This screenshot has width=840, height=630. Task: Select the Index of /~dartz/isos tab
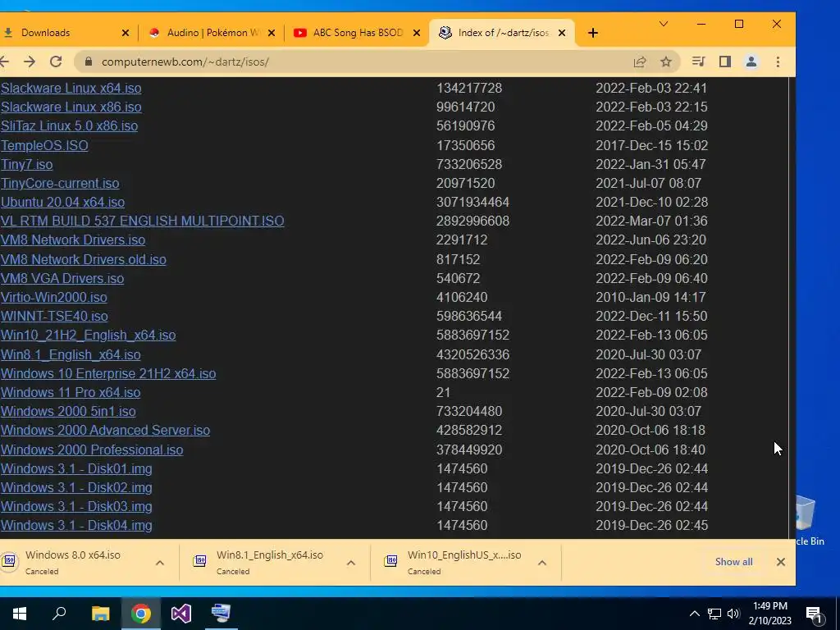[x=502, y=33]
